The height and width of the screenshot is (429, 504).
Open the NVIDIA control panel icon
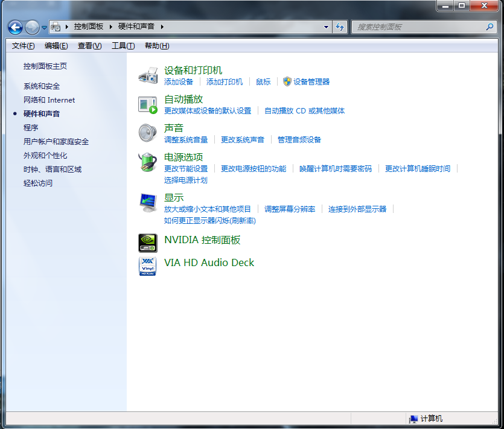pos(148,243)
